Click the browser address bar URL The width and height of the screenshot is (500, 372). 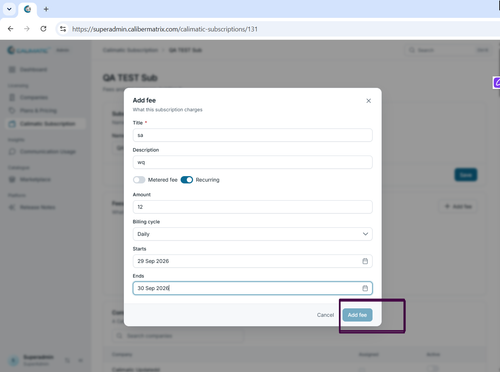(x=165, y=29)
